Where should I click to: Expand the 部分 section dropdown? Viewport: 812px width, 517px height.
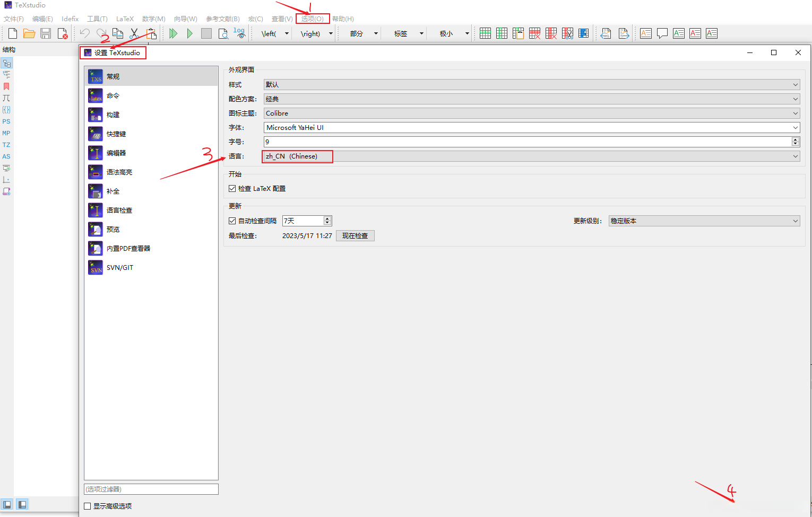376,33
